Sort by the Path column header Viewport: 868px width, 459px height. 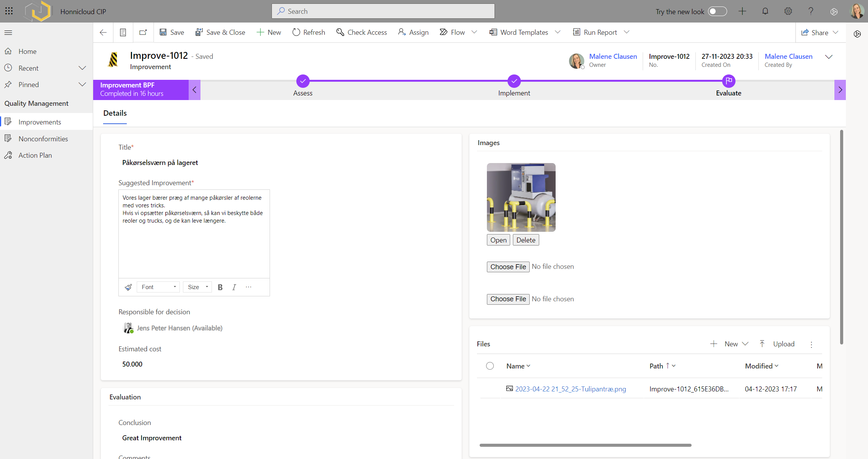[x=663, y=366]
